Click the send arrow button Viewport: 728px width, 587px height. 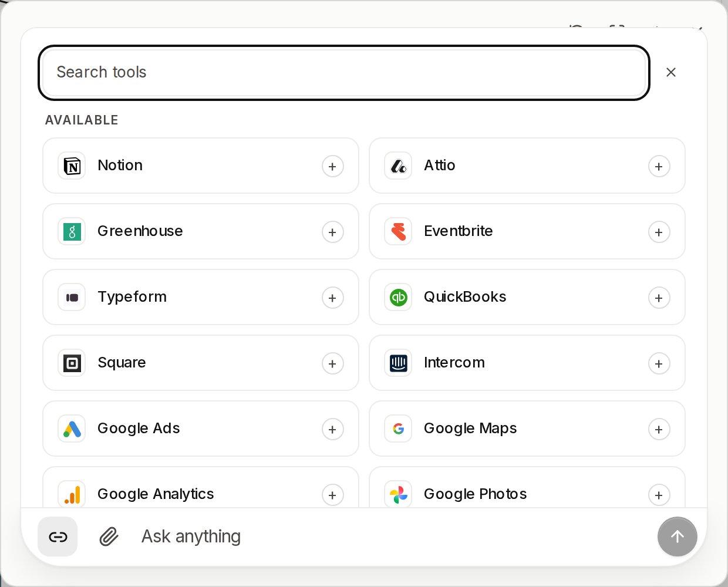coord(678,537)
